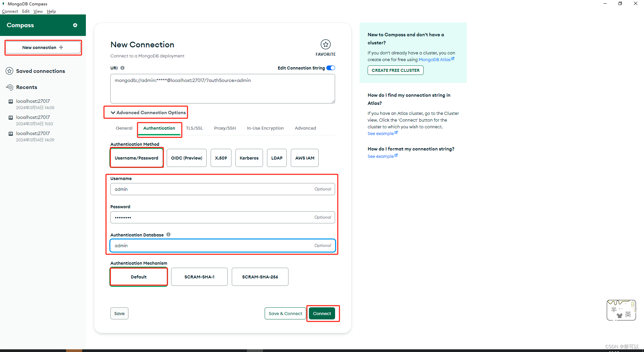Viewport: 644px width, 352px height.
Task: Choose LDAP as authentication method
Action: (277, 158)
